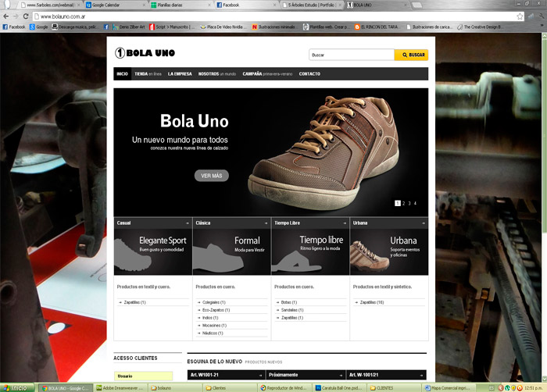Click the Usuario login field

click(143, 376)
